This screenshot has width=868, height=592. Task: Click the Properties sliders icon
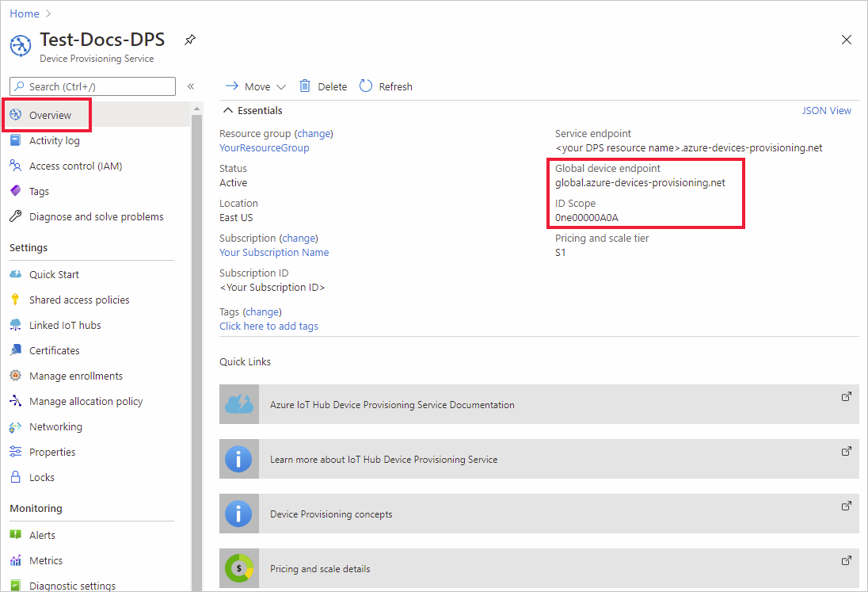pyautogui.click(x=16, y=452)
